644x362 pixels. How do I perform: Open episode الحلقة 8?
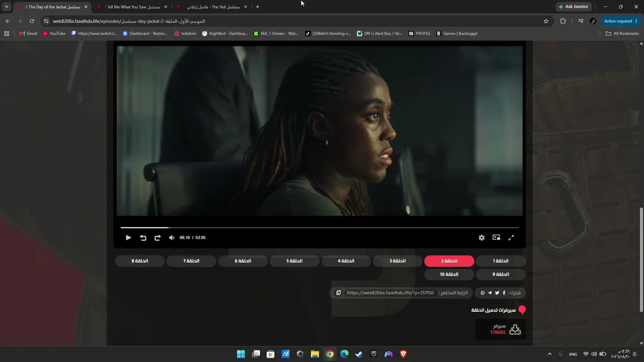pyautogui.click(x=140, y=261)
